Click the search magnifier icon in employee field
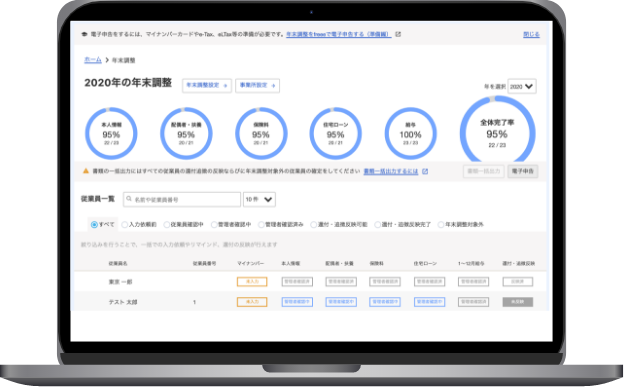 pyautogui.click(x=129, y=199)
